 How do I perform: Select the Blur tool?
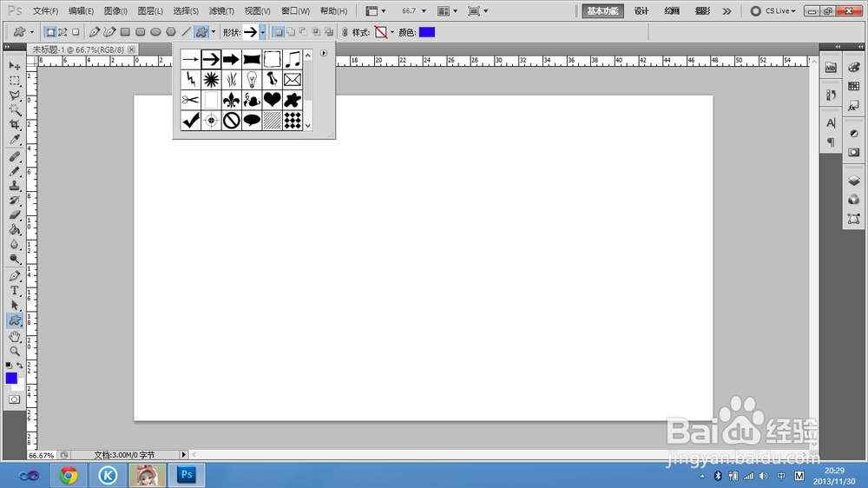[15, 244]
